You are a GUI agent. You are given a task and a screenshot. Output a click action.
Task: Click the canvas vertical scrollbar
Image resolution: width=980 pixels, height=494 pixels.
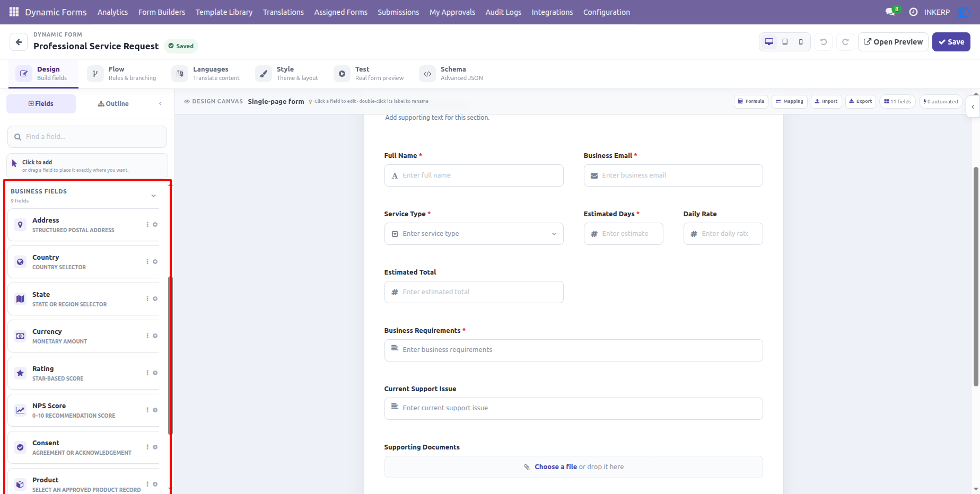pos(976,277)
